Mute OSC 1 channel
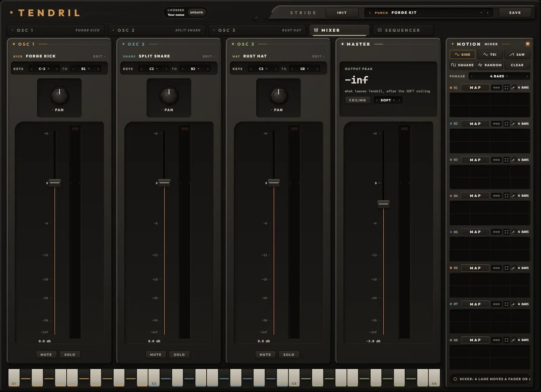 [x=46, y=354]
